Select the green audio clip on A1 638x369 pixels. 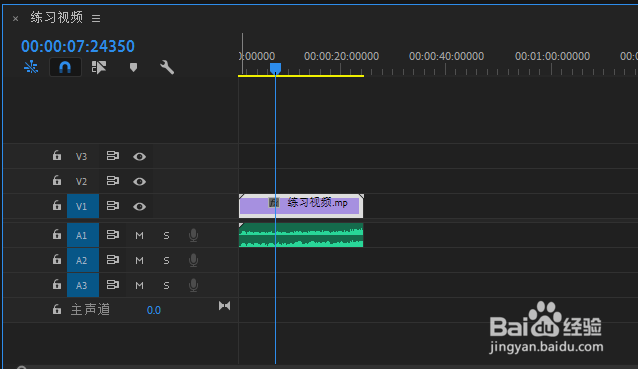click(x=301, y=235)
